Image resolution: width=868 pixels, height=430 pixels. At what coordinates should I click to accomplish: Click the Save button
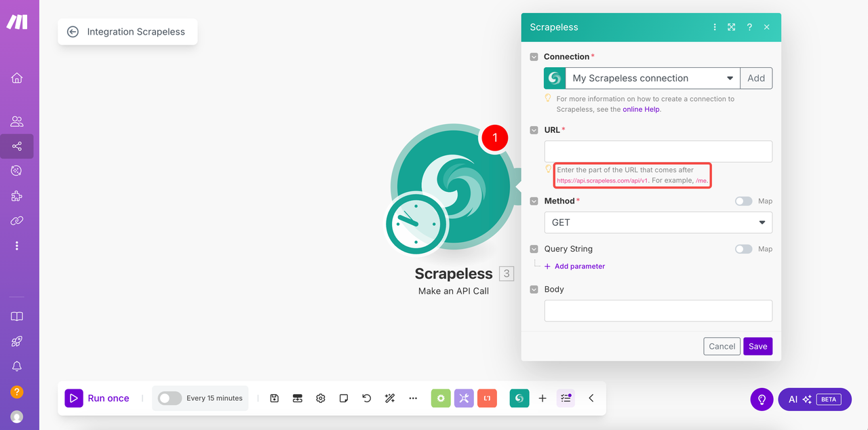[x=758, y=346]
